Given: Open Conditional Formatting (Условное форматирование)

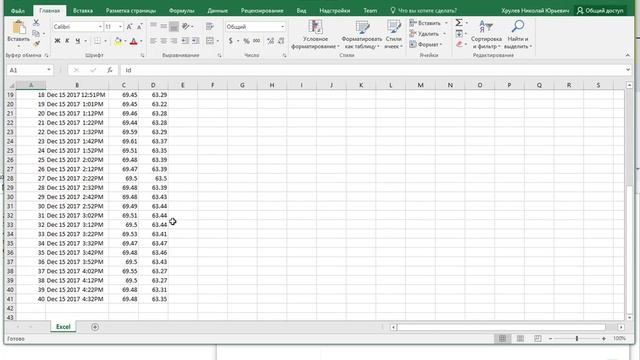Looking at the screenshot, I should 315,35.
